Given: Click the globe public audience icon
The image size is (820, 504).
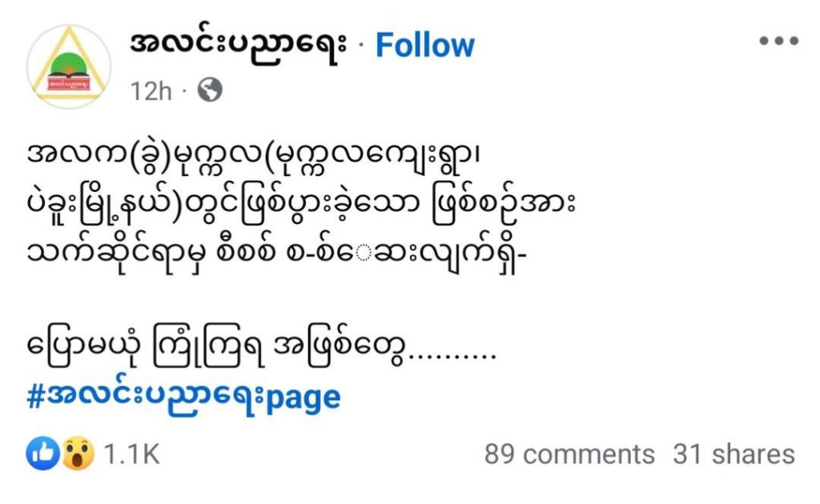Looking at the screenshot, I should coord(209,91).
